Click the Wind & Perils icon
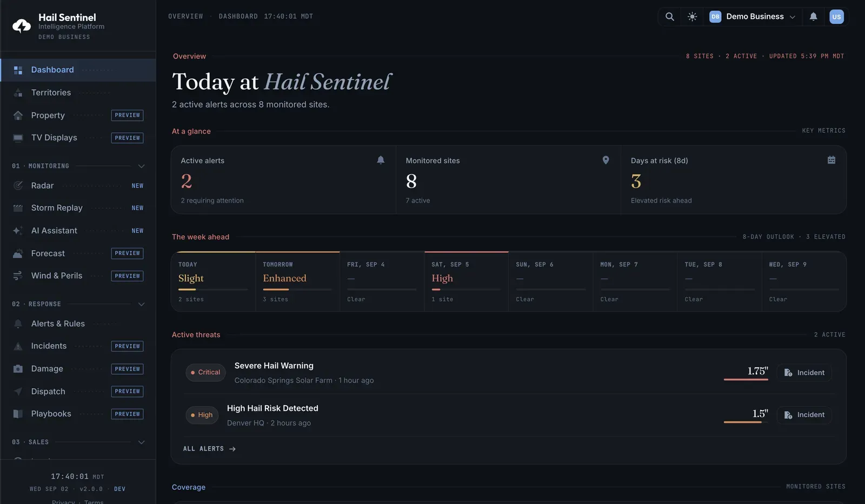Image resolution: width=865 pixels, height=504 pixels. [18, 275]
